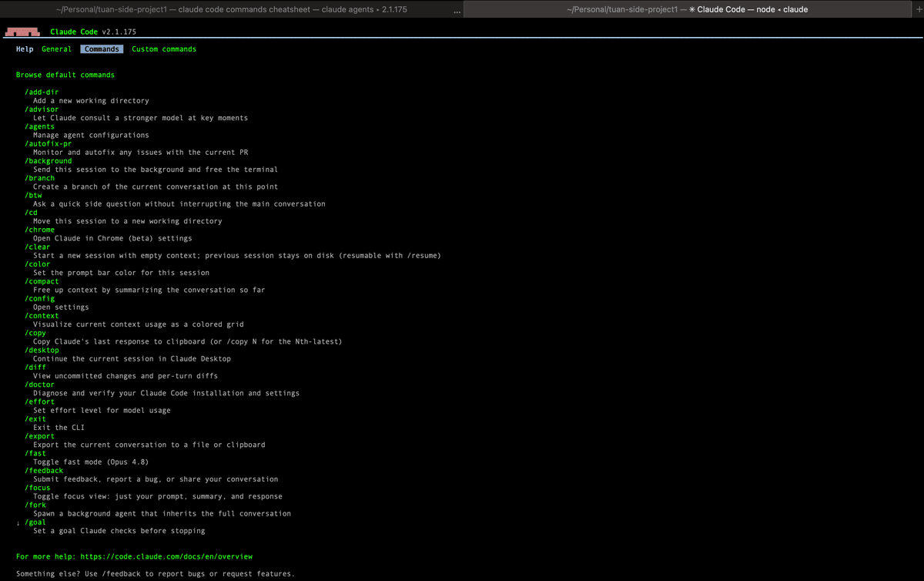924x581 pixels.
Task: Click 'Continue the current session in Claude Desktop'
Action: 132,359
